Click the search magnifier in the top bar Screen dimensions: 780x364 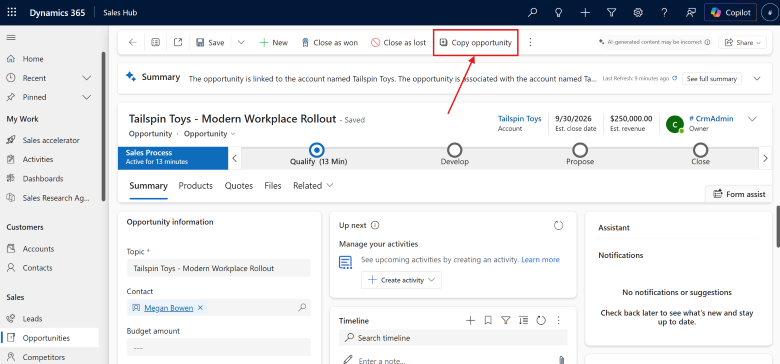532,12
